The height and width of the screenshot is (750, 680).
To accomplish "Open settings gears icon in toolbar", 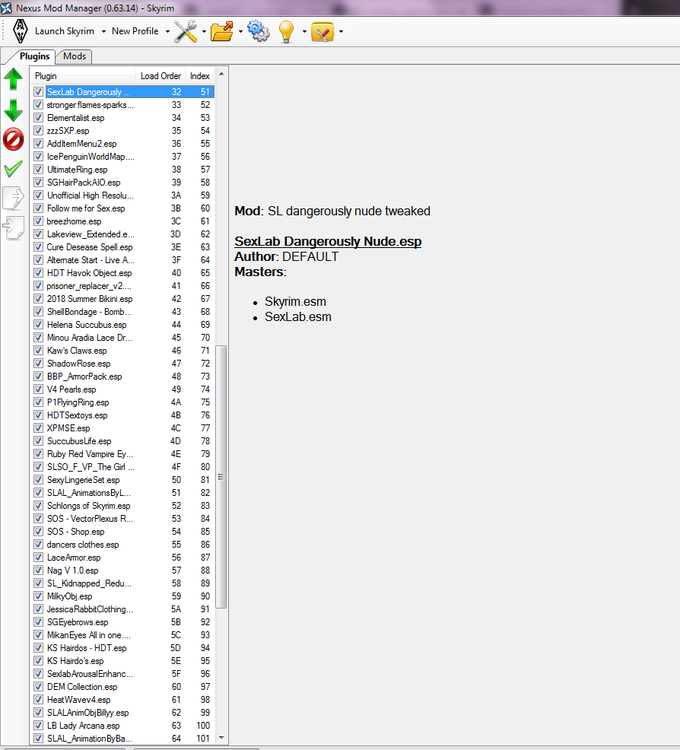I will pyautogui.click(x=258, y=32).
